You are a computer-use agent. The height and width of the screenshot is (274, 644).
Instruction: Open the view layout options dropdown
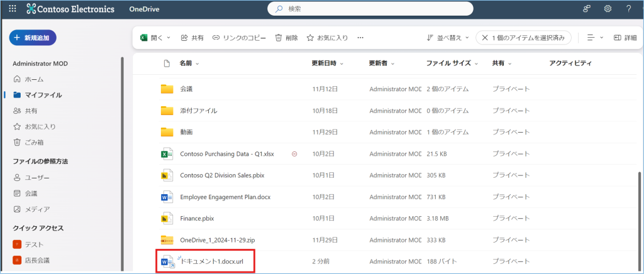pos(595,38)
